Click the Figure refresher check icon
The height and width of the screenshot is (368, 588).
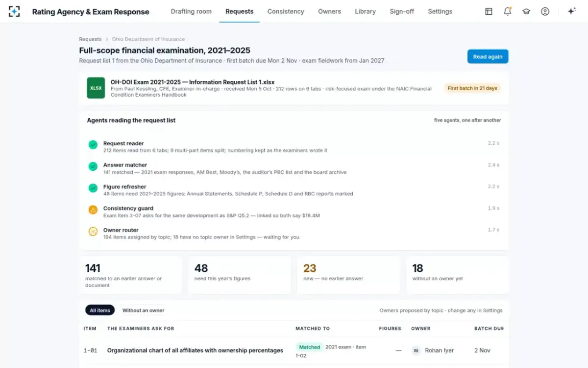coord(93,188)
